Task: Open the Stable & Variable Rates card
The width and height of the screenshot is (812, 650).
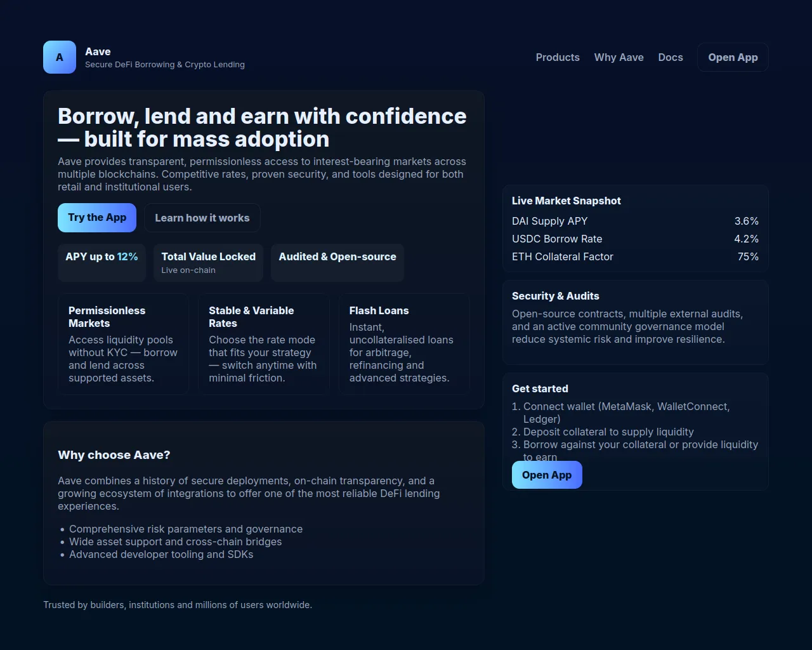Action: [x=264, y=344]
